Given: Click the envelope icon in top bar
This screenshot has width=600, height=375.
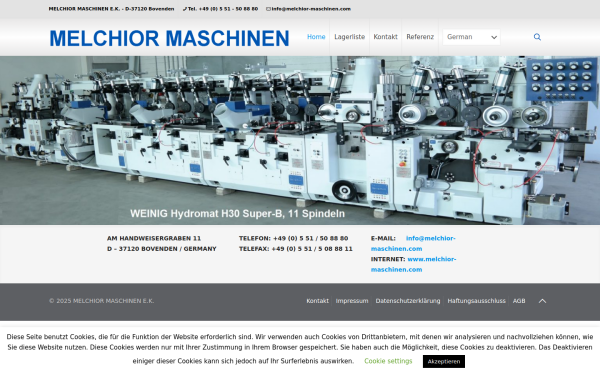Looking at the screenshot, I should [x=268, y=9].
